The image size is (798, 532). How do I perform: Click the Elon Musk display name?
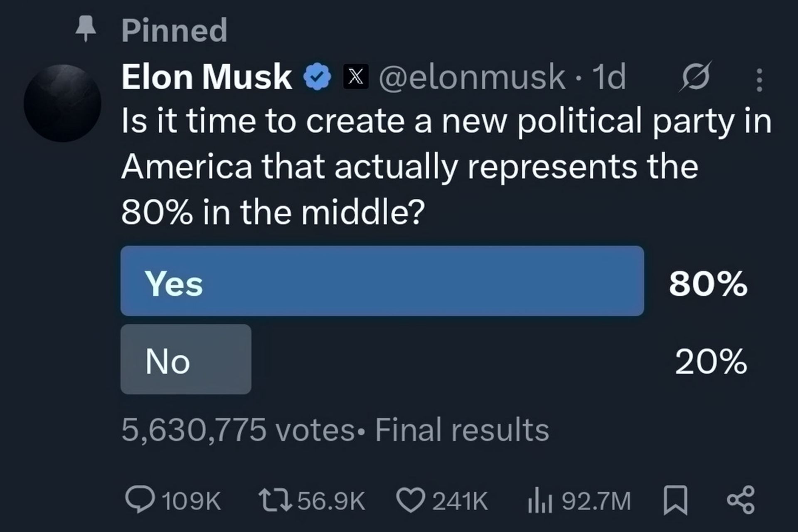[207, 77]
